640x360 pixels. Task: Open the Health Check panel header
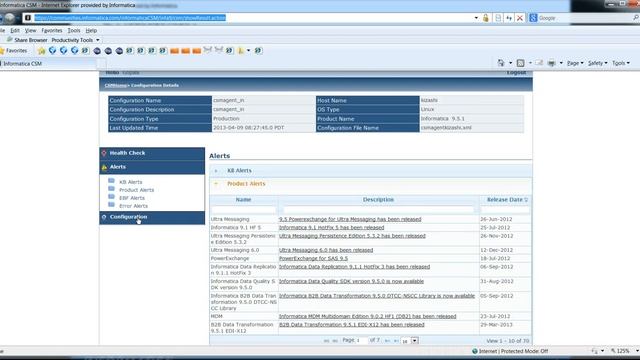pyautogui.click(x=152, y=153)
